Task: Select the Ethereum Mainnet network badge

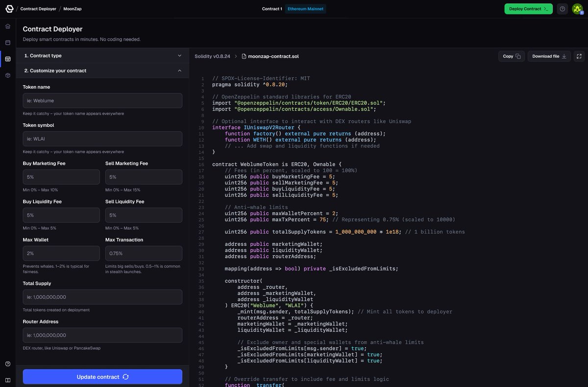Action: point(305,9)
